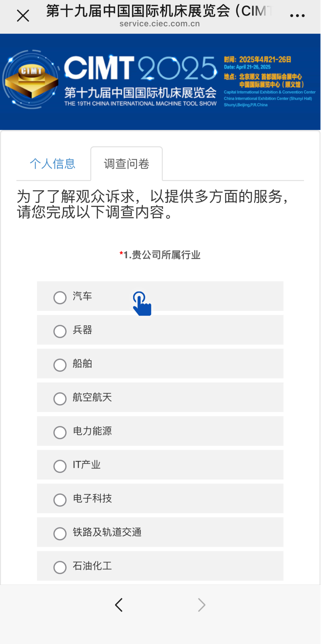Screen dimensions: 321x644
Task: Switch to the 个人信息 tab
Action: pyautogui.click(x=53, y=164)
